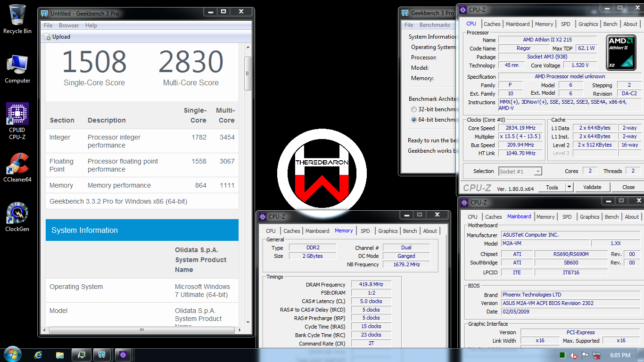Open the Browser menu in Geekbench
Viewport: 644px width, 362px height.
(x=69, y=25)
